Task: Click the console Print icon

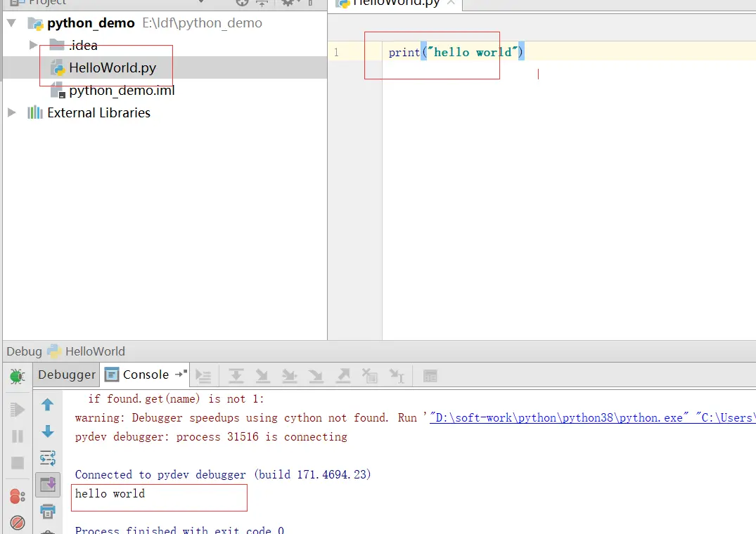Action: [47, 511]
